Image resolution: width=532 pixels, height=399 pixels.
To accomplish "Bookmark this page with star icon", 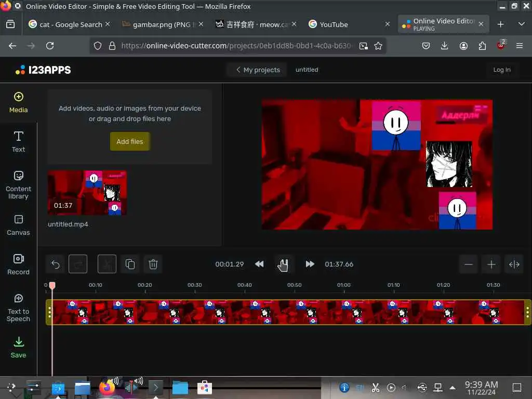I will tap(378, 46).
